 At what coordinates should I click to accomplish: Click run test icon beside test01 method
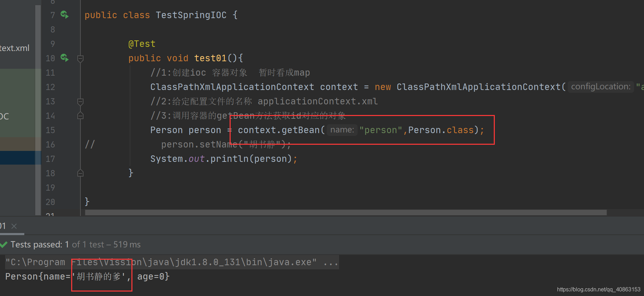tap(64, 58)
